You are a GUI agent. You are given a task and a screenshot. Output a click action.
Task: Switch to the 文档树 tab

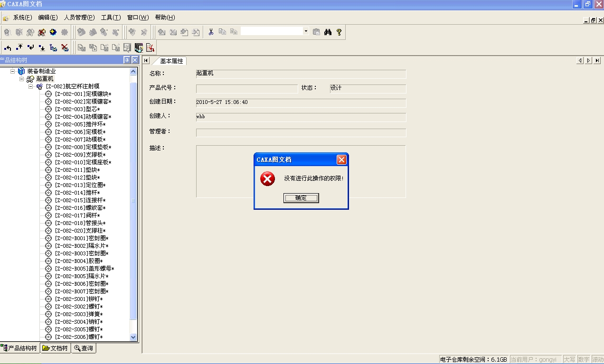[55, 348]
